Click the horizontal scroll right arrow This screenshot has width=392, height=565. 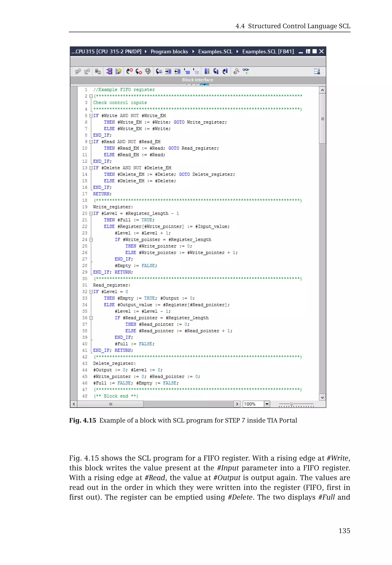237,404
